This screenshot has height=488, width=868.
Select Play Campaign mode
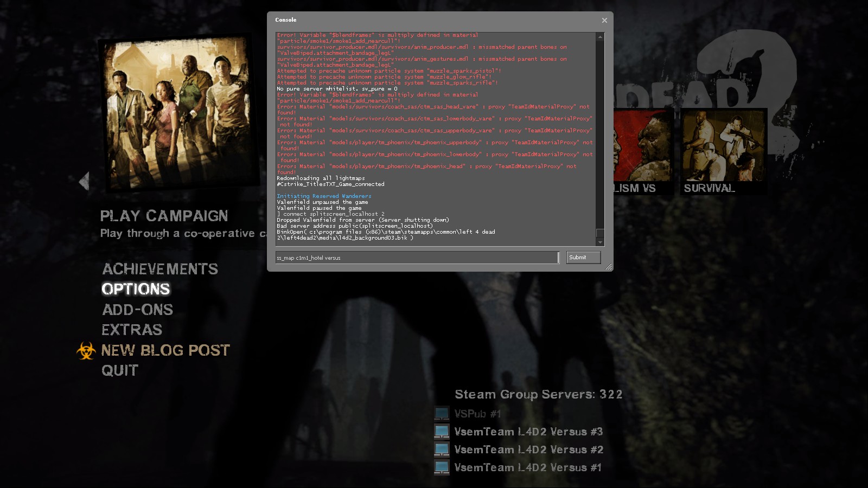(164, 216)
